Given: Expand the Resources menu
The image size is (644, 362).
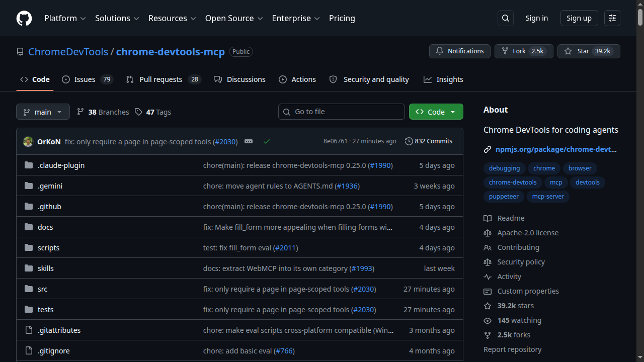Looking at the screenshot, I should (x=172, y=18).
